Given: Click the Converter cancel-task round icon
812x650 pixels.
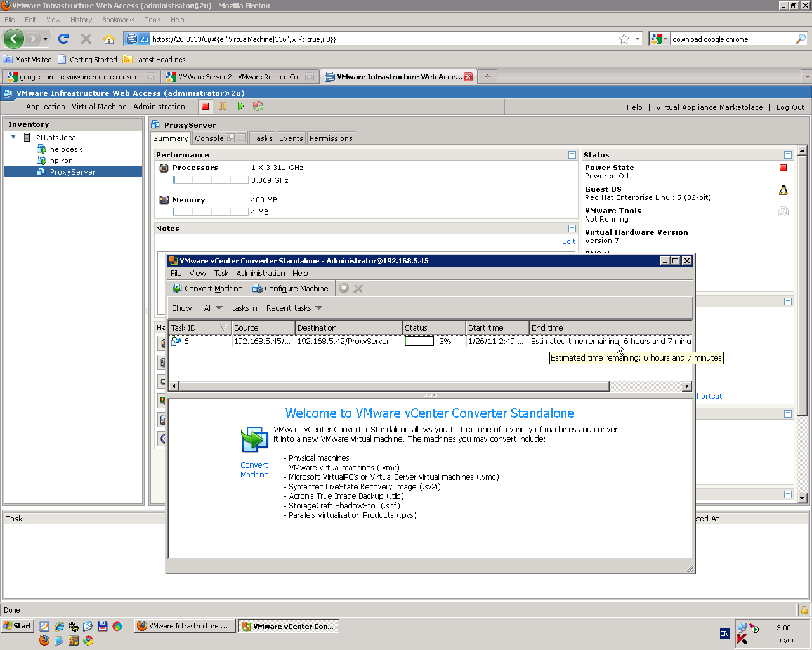Looking at the screenshot, I should click(344, 288).
